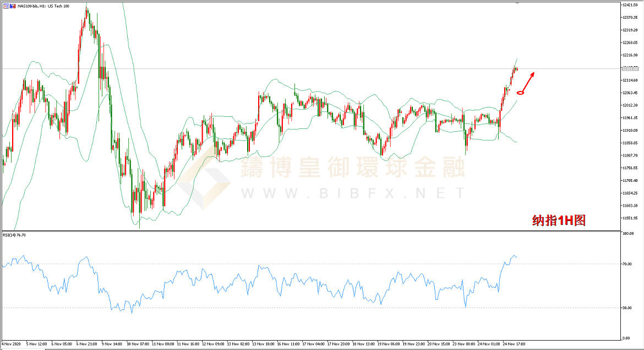Click the red 纳指1H图 text label
Screen dimensions: 644x350
click(x=558, y=221)
